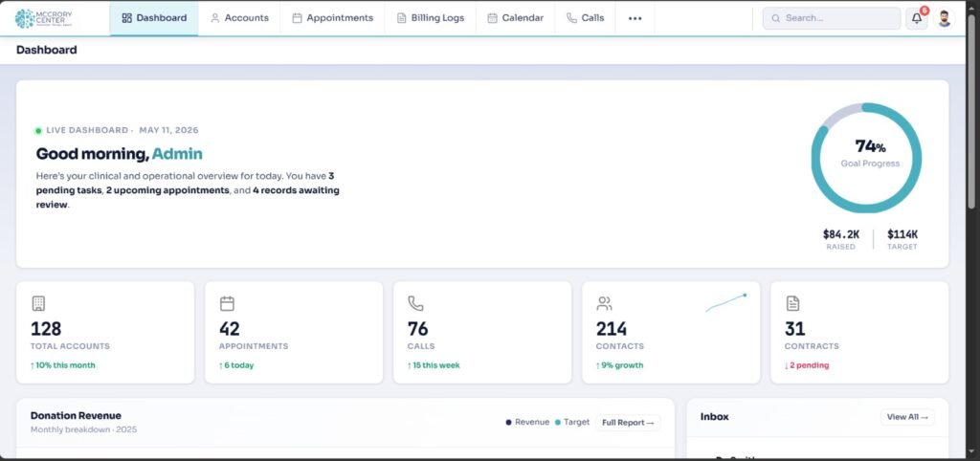Open the notifications bell icon

click(x=917, y=18)
